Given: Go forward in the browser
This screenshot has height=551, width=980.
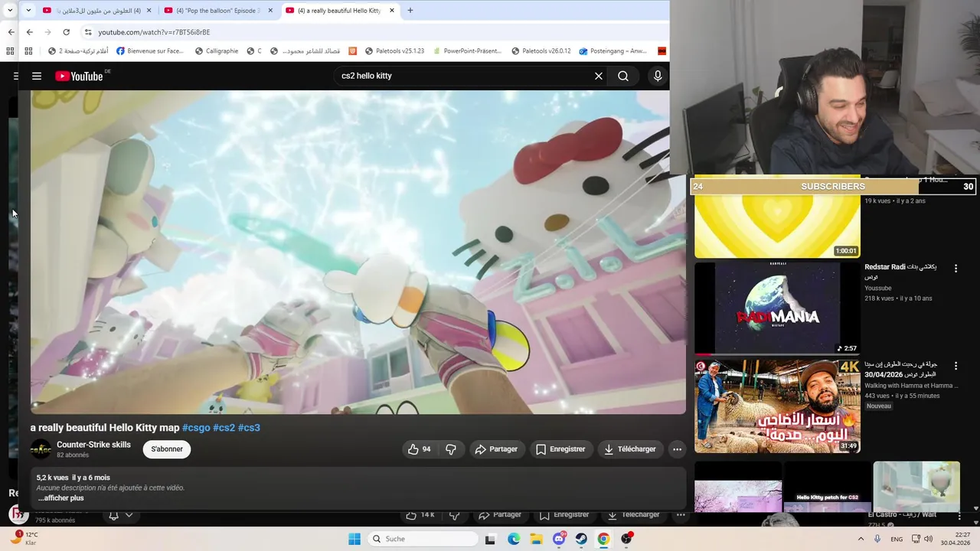Looking at the screenshot, I should point(47,32).
